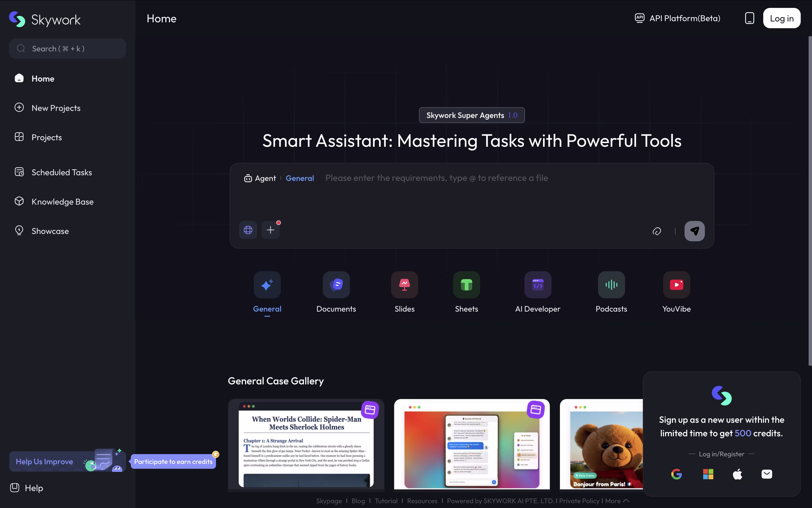Select the Documents agent tab
The height and width of the screenshot is (508, 812).
tap(336, 292)
